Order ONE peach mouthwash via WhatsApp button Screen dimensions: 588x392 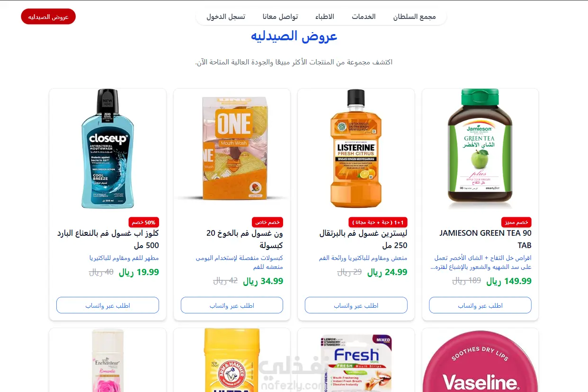(232, 305)
